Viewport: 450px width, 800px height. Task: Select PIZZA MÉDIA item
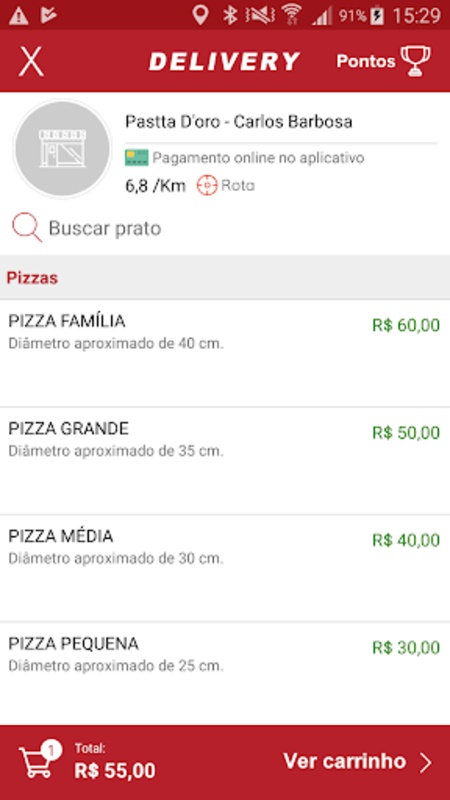(225, 568)
